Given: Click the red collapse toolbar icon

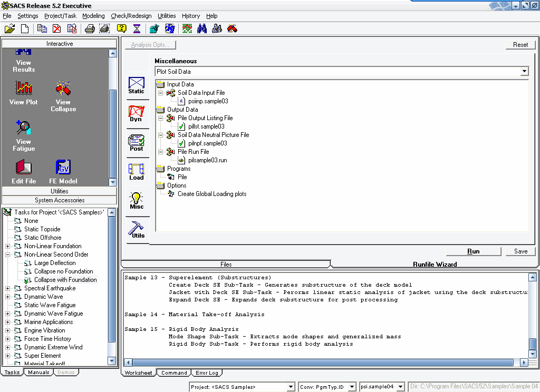Looking at the screenshot, I should 232,28.
